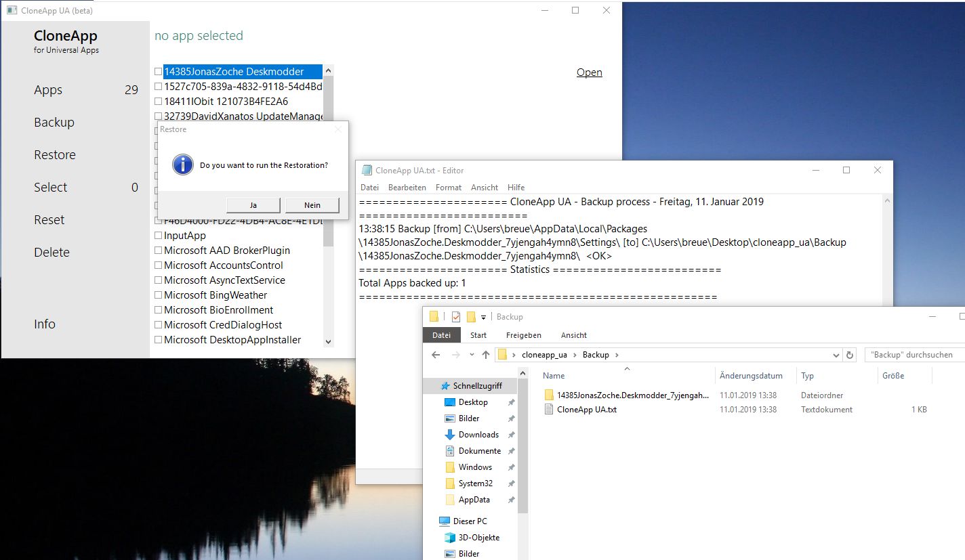Expand the chevron after Backup in the breadcrumb
This screenshot has height=560, width=965.
click(x=617, y=355)
